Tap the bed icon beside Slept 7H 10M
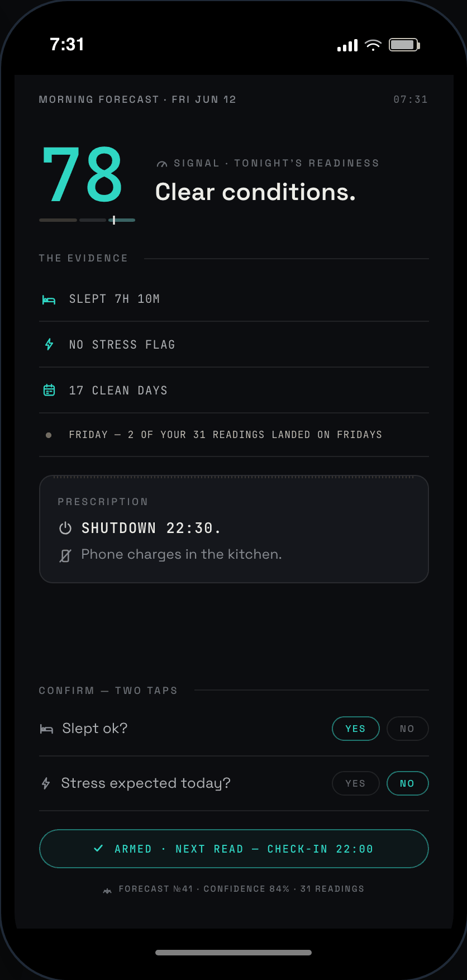The image size is (467, 980). point(49,300)
